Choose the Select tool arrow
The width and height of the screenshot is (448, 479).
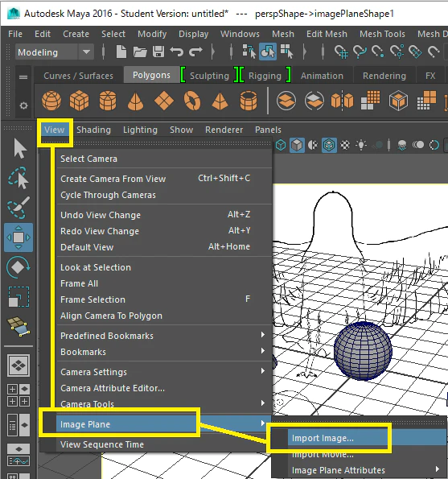point(19,149)
